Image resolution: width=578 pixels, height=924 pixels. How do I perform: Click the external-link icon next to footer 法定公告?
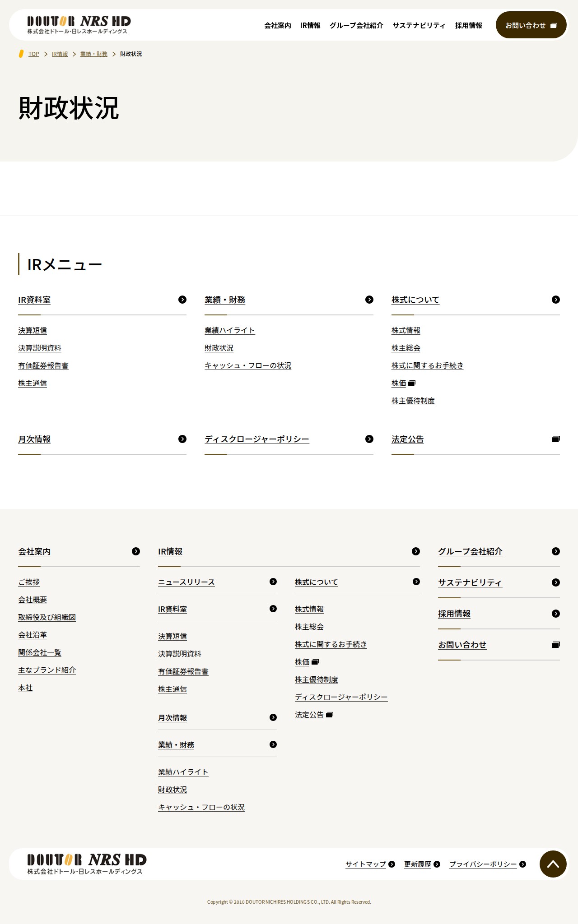pos(330,715)
